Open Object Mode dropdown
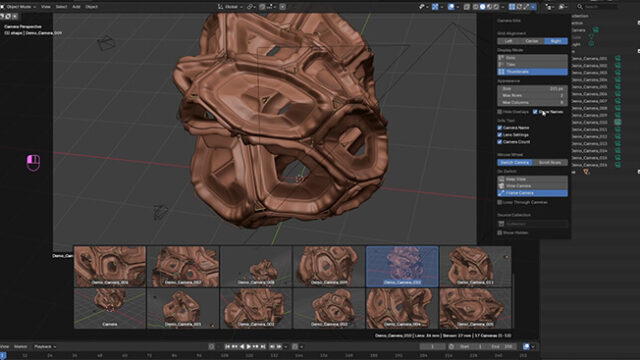Image resolution: width=640 pixels, height=360 pixels. 19,7
